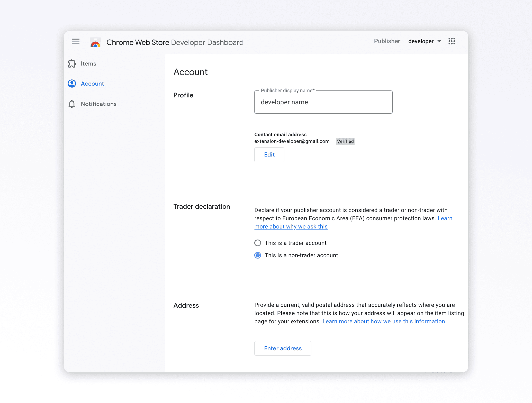Click the 'Contact email address' label
Image resolution: width=532 pixels, height=403 pixels.
pyautogui.click(x=280, y=134)
